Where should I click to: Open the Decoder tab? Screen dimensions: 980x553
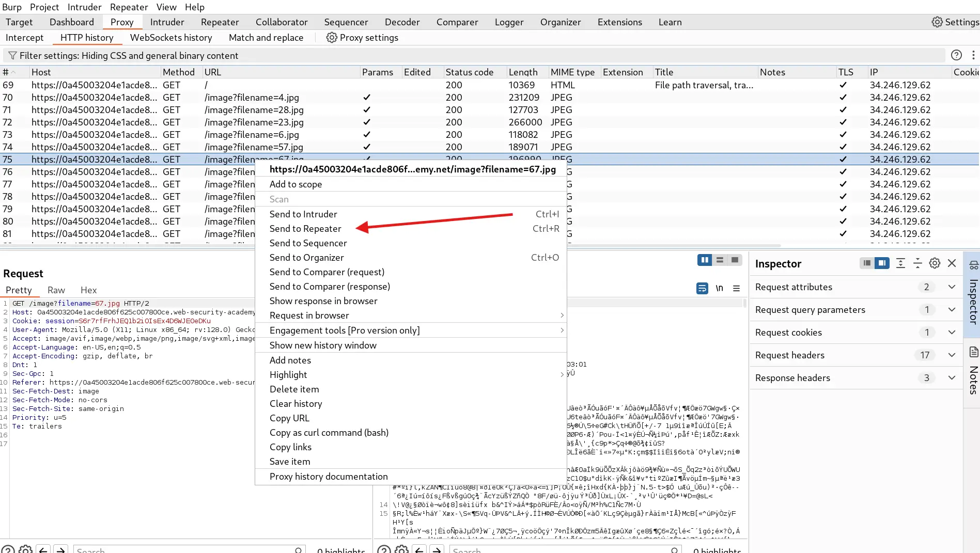(x=402, y=22)
